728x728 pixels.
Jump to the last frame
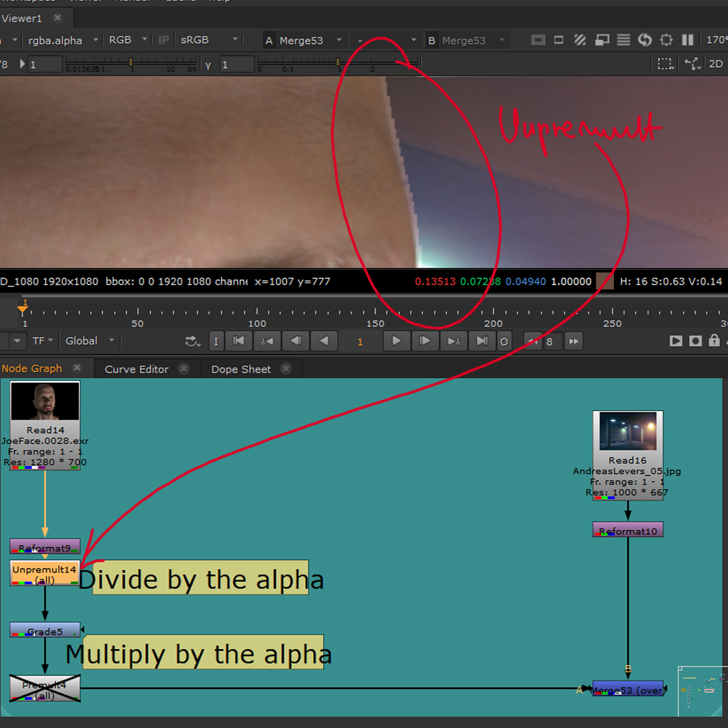[482, 341]
